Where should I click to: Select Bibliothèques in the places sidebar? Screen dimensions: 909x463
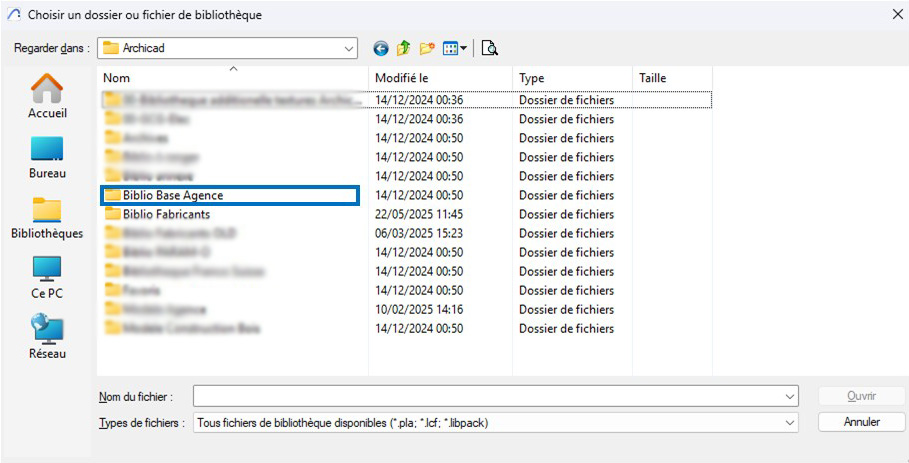47,217
